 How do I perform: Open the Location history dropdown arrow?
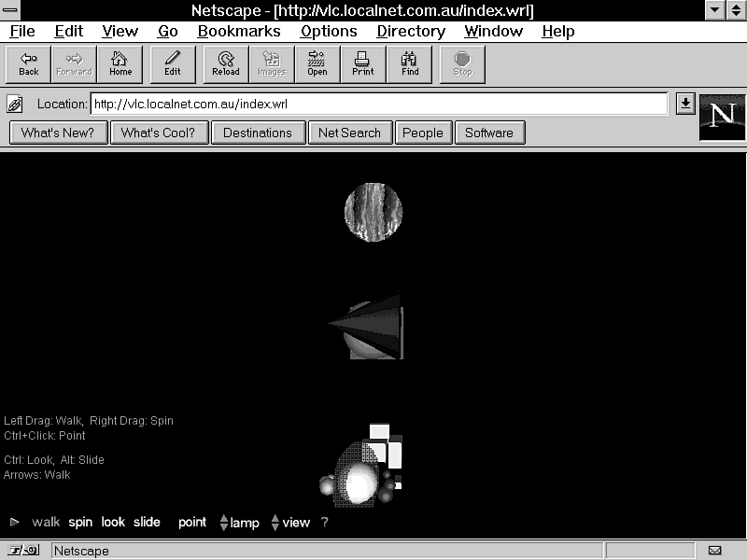pyautogui.click(x=685, y=104)
